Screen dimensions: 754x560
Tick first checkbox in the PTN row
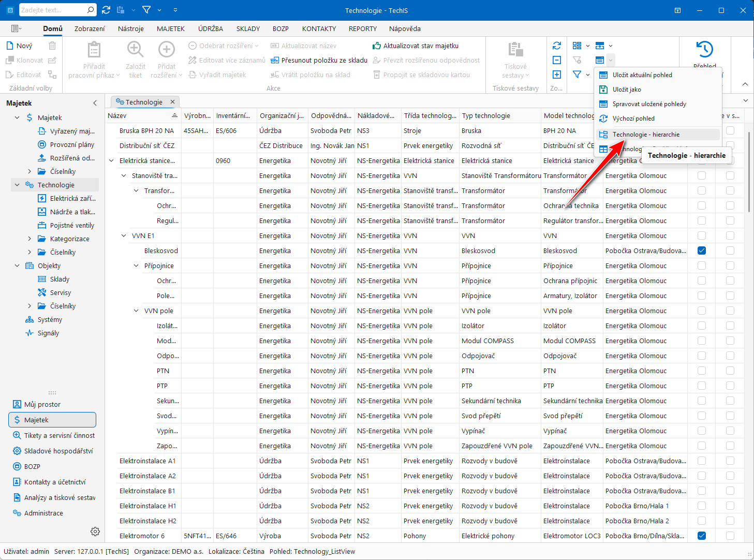click(702, 371)
